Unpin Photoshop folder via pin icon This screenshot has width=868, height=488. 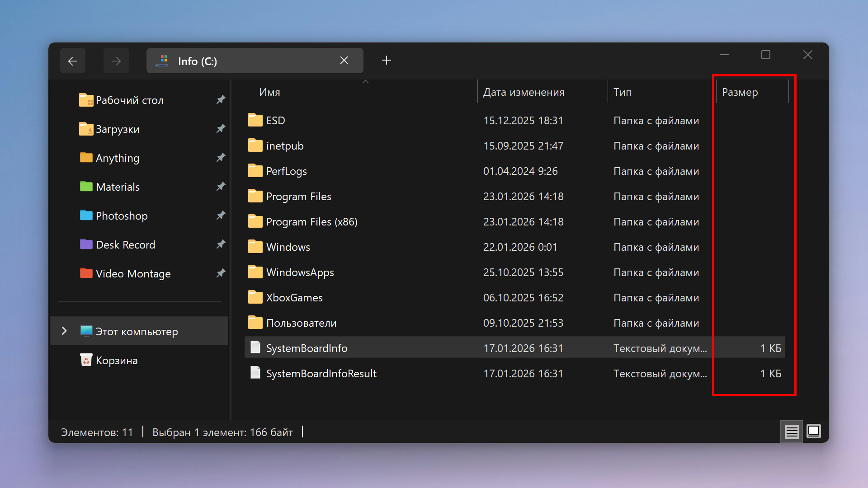(x=221, y=216)
